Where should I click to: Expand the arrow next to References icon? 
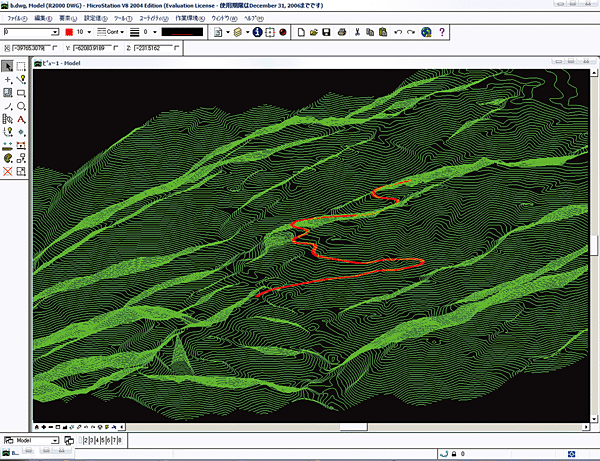pyautogui.click(x=247, y=32)
